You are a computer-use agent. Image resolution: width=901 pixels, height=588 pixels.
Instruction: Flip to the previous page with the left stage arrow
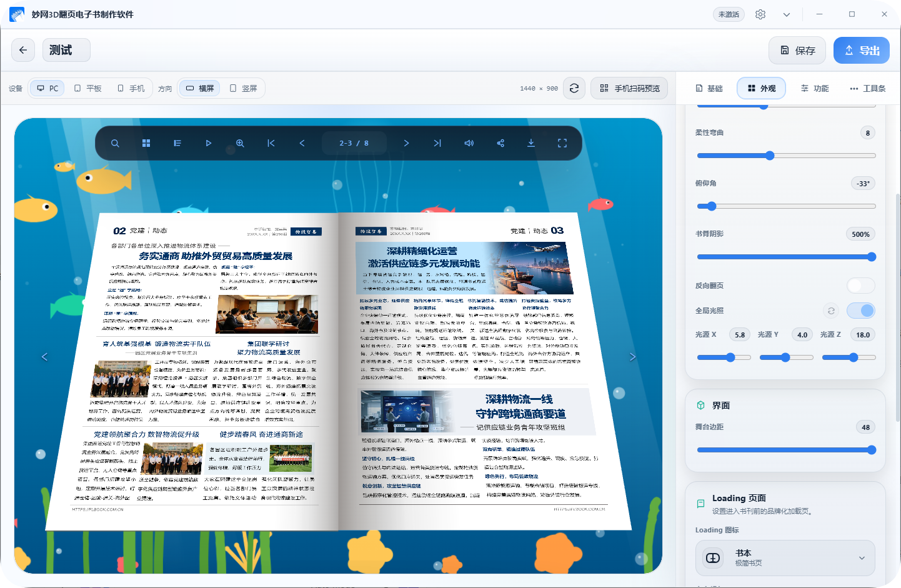[44, 357]
